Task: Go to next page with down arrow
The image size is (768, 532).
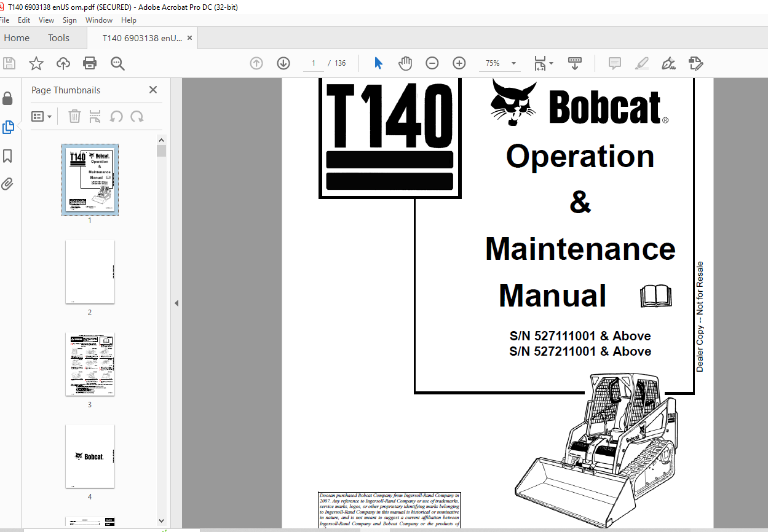Action: 283,63
